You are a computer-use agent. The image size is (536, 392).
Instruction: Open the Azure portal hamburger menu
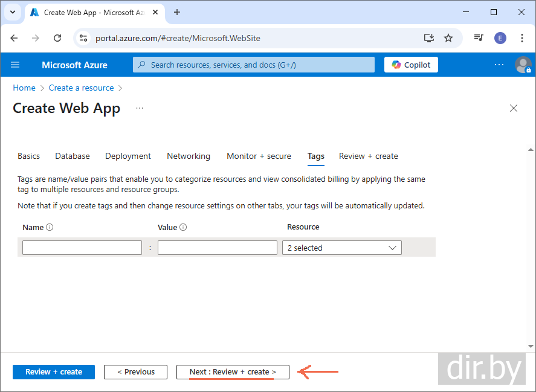(15, 65)
